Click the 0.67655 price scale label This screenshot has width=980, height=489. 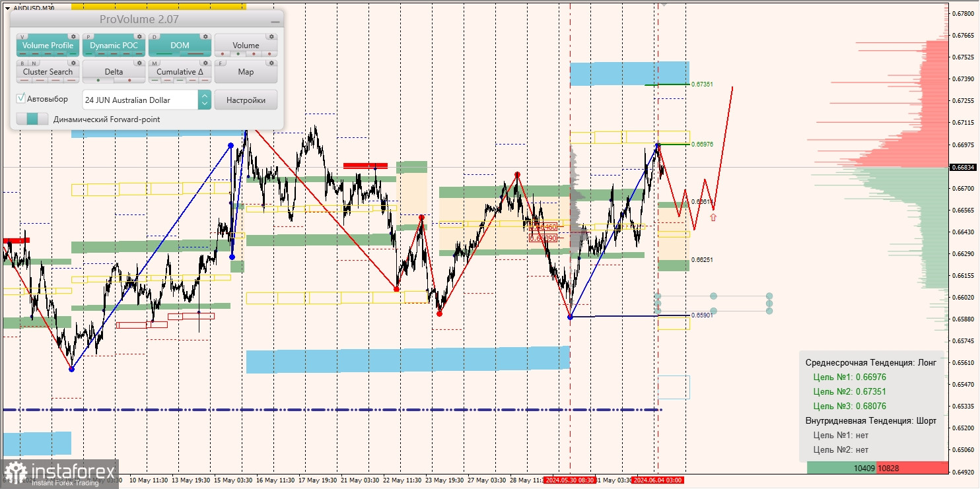pyautogui.click(x=963, y=36)
